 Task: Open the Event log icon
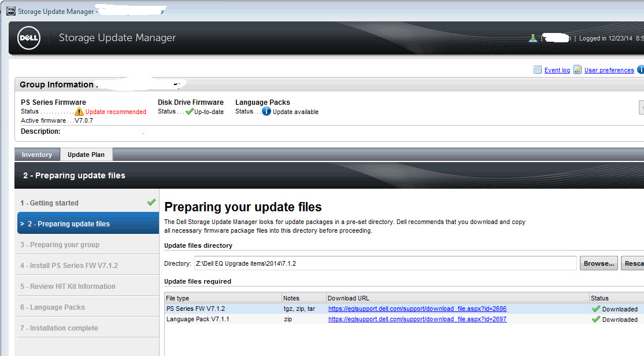[537, 69]
